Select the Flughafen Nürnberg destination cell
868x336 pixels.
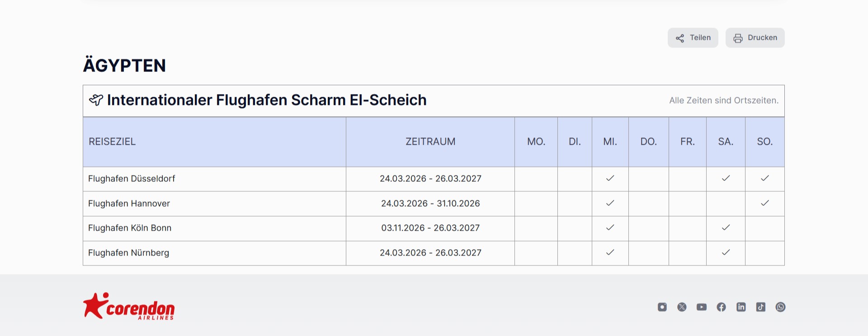point(128,253)
